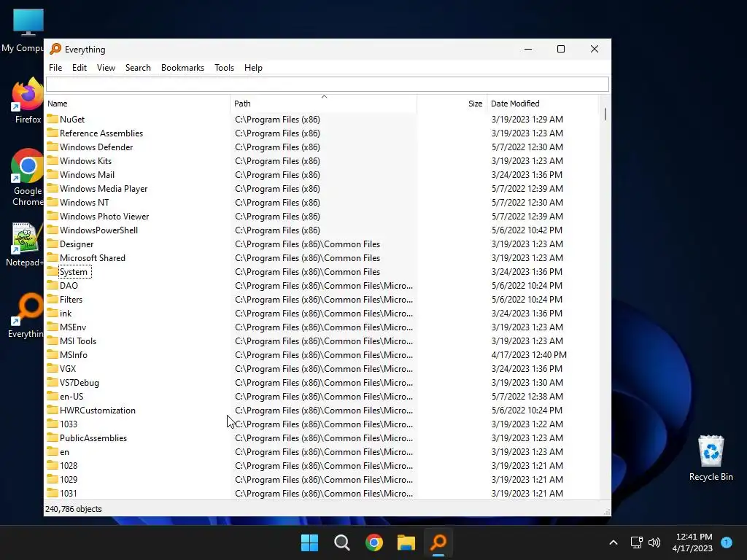Sort results by Size column header
The height and width of the screenshot is (560, 747).
pos(452,104)
